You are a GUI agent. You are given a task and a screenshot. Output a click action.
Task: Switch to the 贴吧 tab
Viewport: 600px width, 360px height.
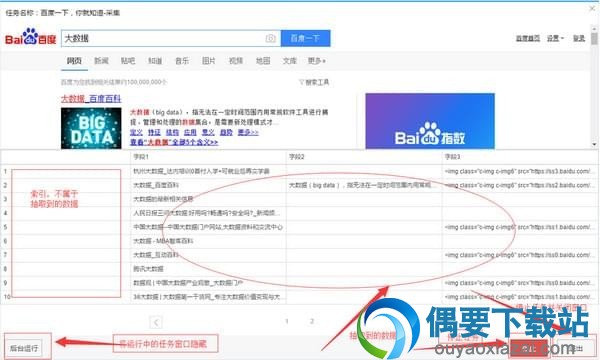coord(128,61)
